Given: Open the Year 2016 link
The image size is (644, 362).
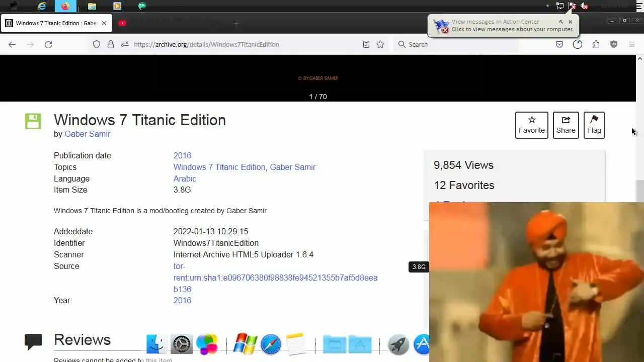Looking at the screenshot, I should point(182,300).
